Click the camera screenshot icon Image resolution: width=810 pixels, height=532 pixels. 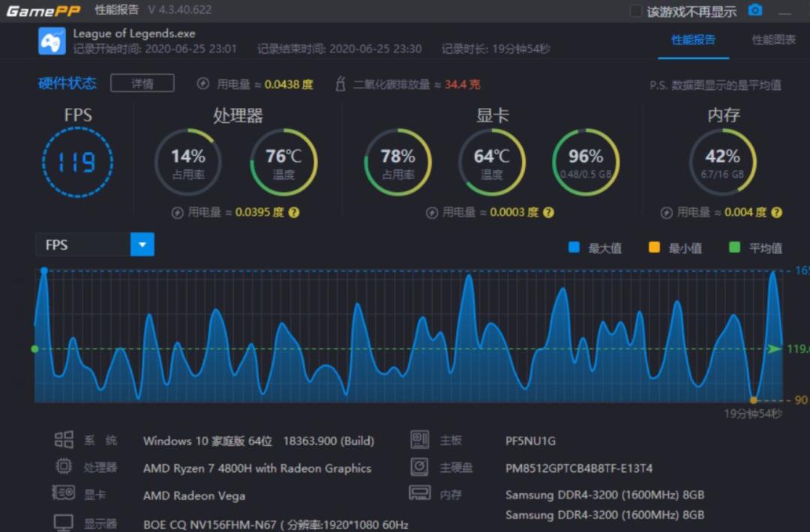click(x=755, y=10)
